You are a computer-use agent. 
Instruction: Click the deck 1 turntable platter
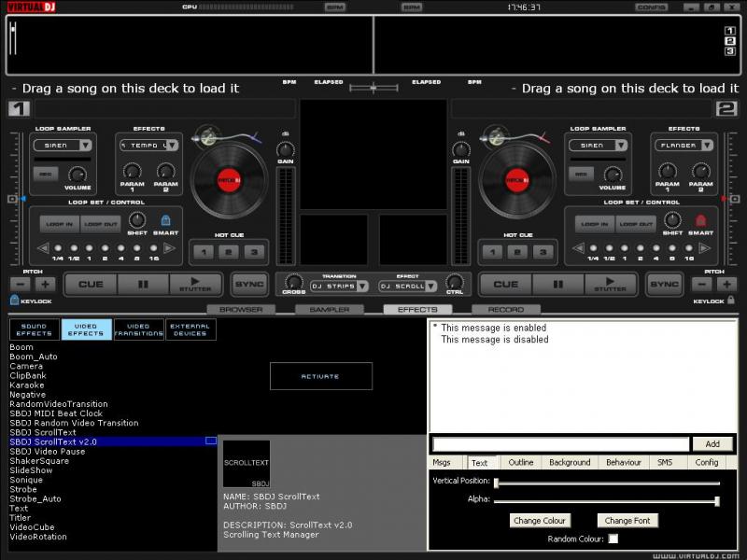pyautogui.click(x=229, y=180)
